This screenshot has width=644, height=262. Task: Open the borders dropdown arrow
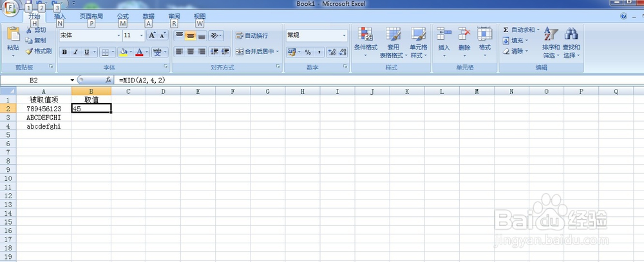pos(113,52)
